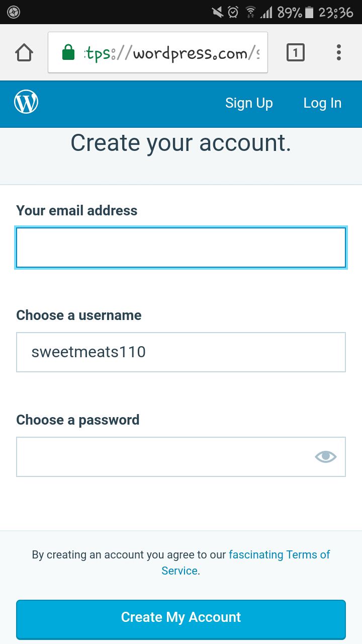Tap the muted sound status icon
Image resolution: width=362 pixels, height=644 pixels.
[x=218, y=12]
